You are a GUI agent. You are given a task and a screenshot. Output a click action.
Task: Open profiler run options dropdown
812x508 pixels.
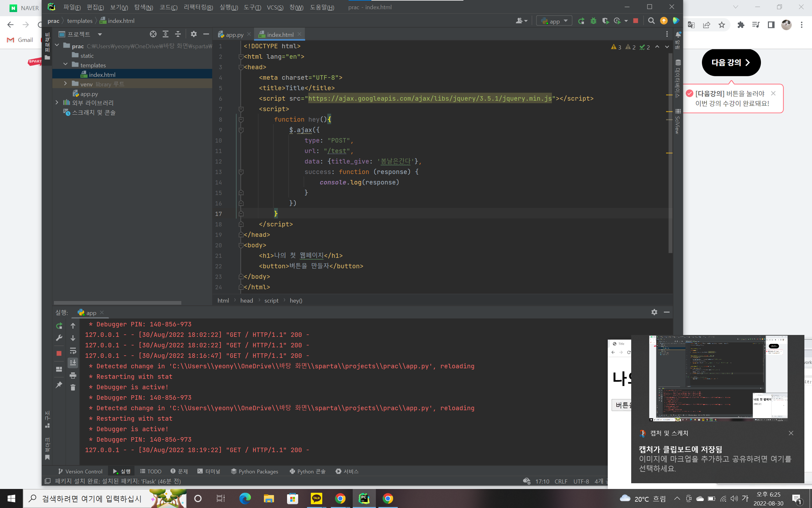click(x=626, y=21)
